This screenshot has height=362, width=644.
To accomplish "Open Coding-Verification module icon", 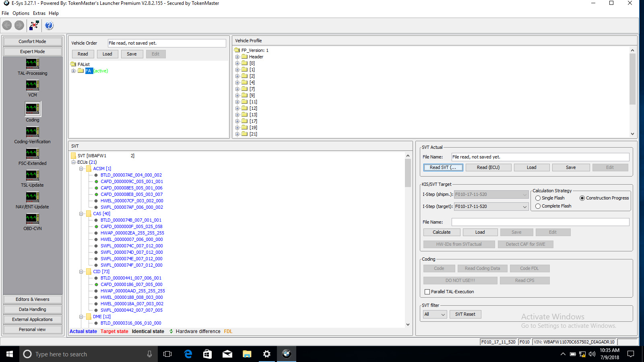I will click(33, 132).
